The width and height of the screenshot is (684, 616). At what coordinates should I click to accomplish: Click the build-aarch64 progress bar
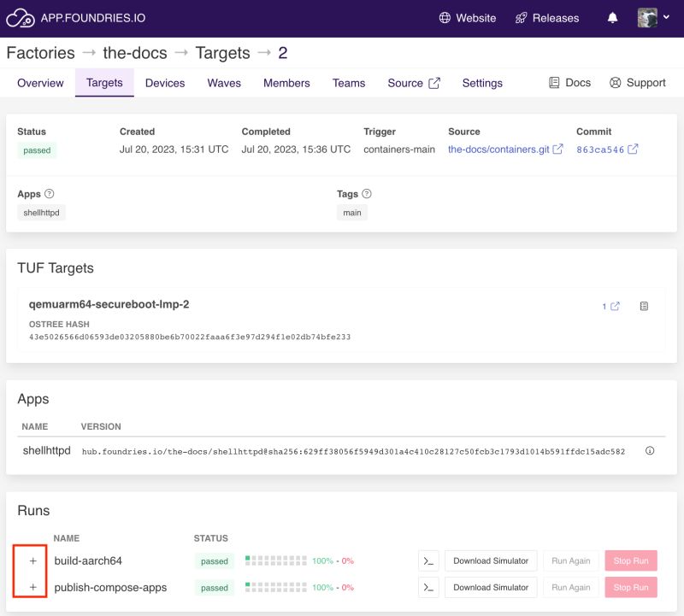[275, 560]
